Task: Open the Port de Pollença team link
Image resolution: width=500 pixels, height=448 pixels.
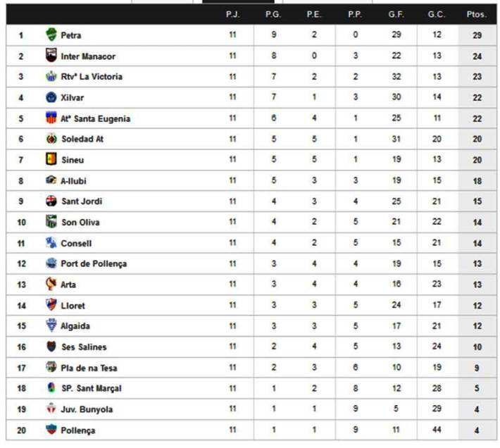Action: (94, 263)
